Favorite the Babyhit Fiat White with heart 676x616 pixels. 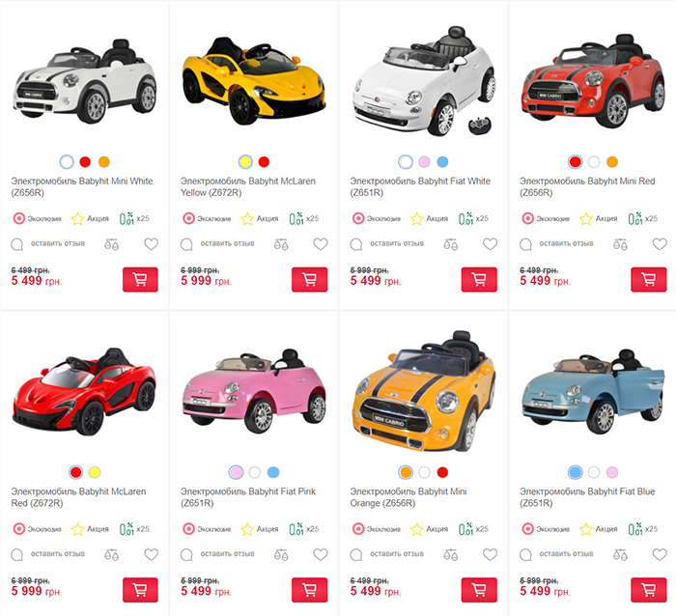[490, 244]
